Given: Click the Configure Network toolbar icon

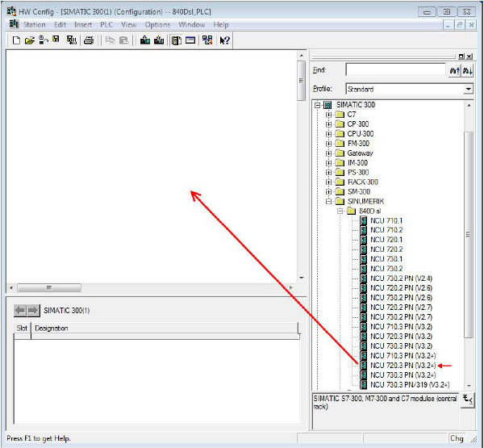Looking at the screenshot, I should pos(207,40).
